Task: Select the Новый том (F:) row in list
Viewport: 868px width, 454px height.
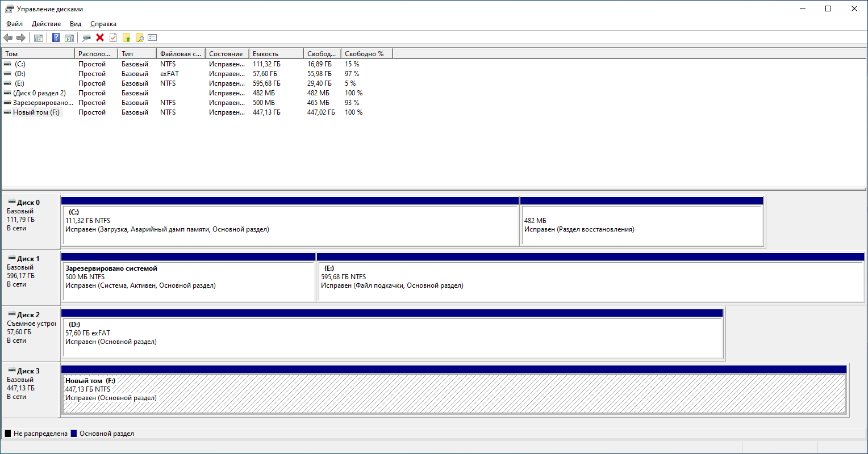Action: click(197, 112)
